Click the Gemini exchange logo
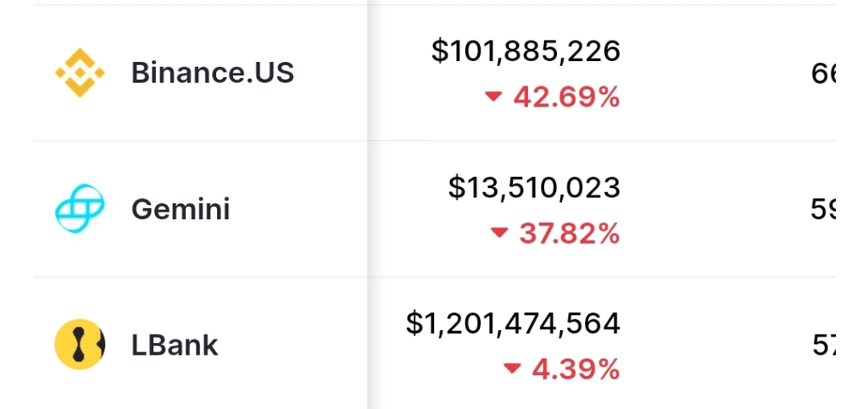 click(x=80, y=208)
